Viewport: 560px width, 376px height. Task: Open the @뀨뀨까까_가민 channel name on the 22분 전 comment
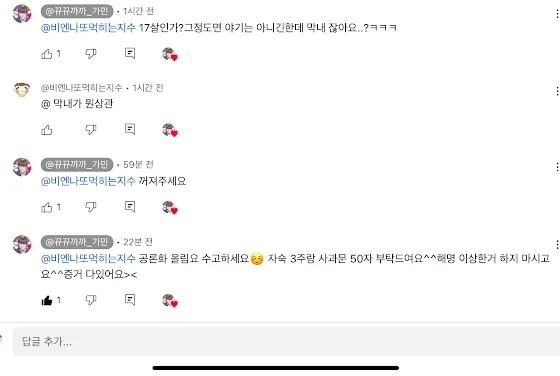coord(77,242)
